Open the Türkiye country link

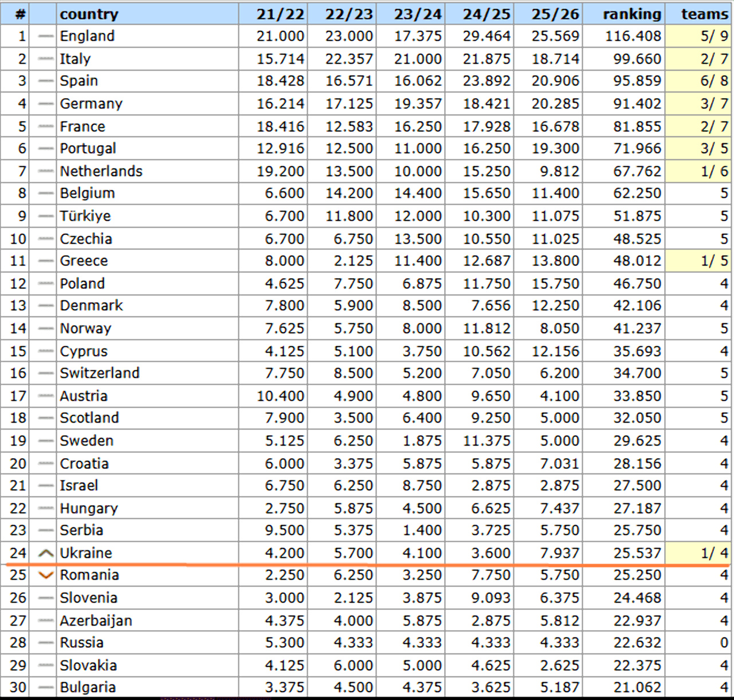[x=85, y=216]
